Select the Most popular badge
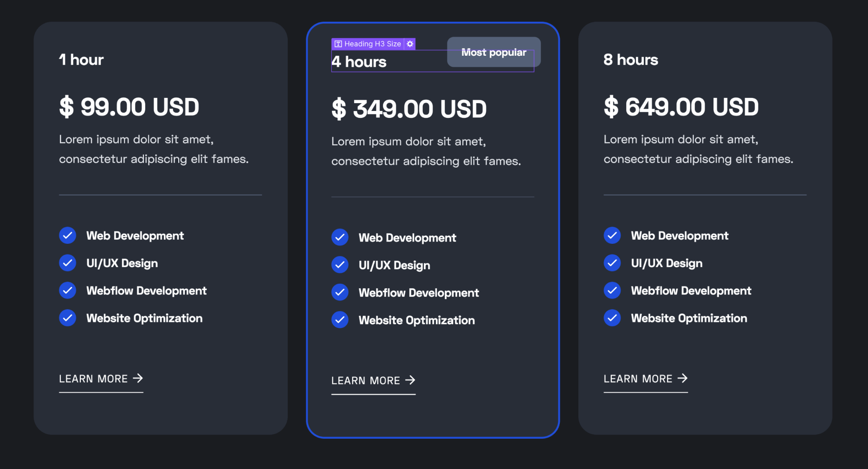The width and height of the screenshot is (868, 469). [x=493, y=52]
